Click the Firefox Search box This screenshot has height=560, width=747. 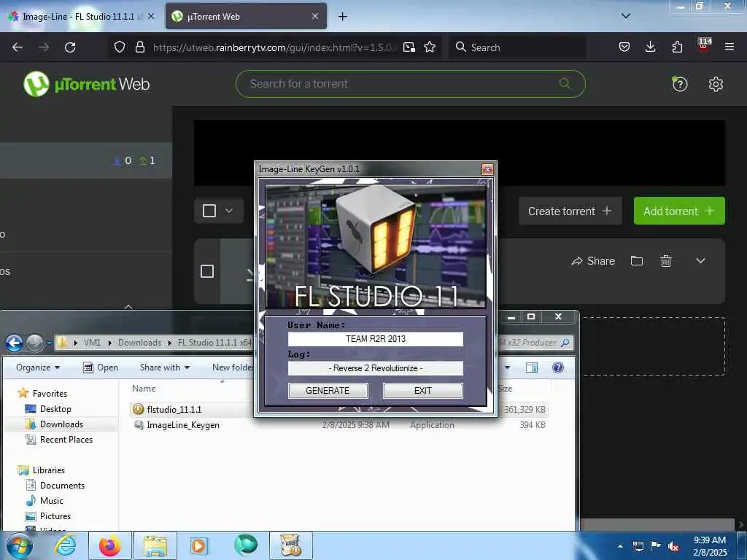coord(517,47)
